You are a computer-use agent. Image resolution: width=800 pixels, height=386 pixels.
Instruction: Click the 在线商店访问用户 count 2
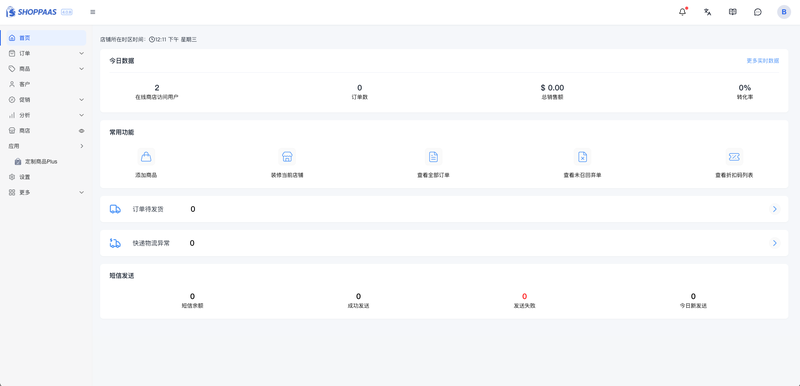click(x=157, y=88)
